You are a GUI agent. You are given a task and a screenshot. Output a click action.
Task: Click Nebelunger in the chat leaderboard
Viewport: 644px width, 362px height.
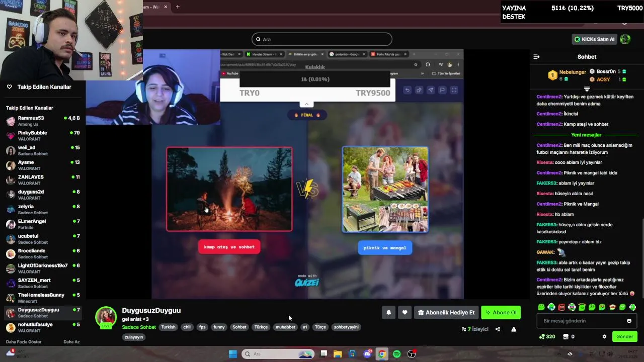point(573,72)
